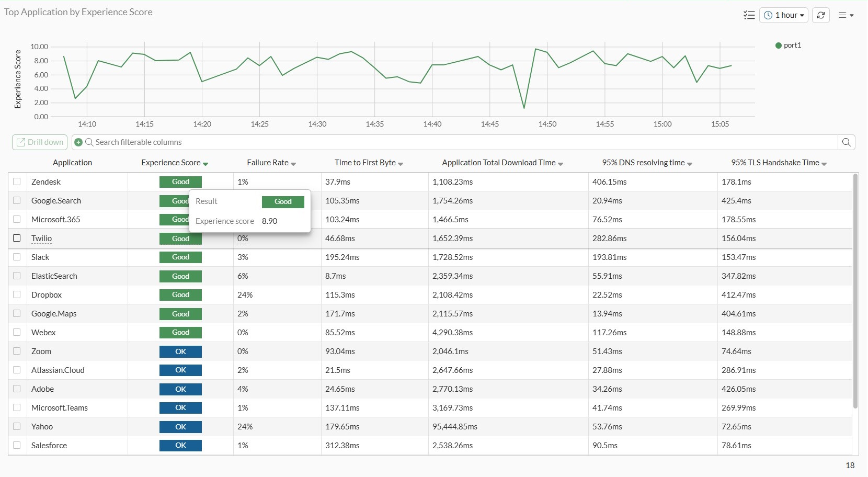Screen dimensions: 868x477
Task: Click the Twilio application link
Action: (41, 238)
